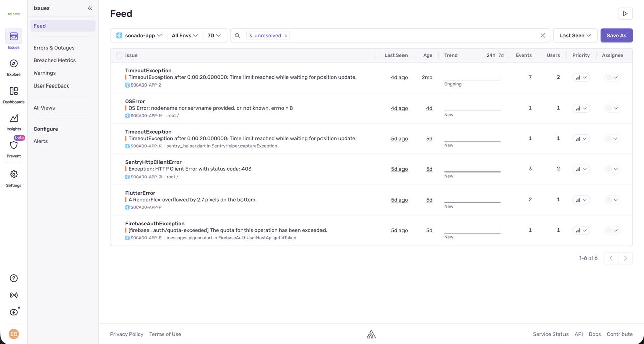Open the Prevent beta section

pyautogui.click(x=13, y=147)
